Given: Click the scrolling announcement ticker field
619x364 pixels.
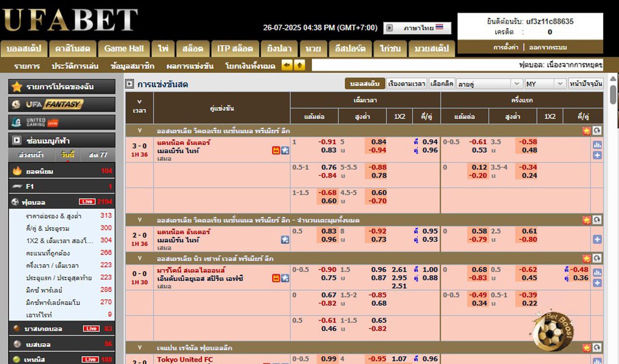Looking at the screenshot, I should click(x=457, y=65).
